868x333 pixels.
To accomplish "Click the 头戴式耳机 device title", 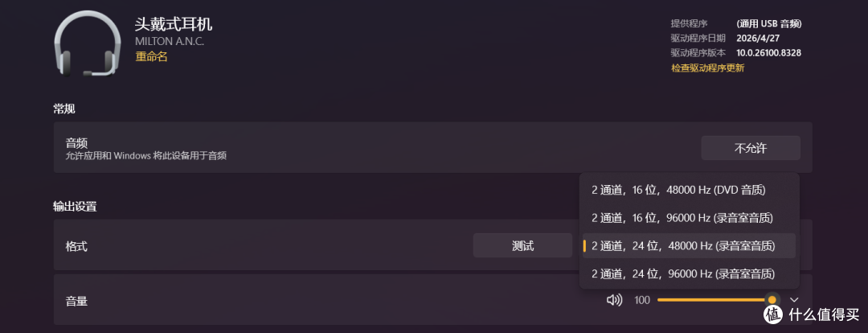I will coord(174,24).
